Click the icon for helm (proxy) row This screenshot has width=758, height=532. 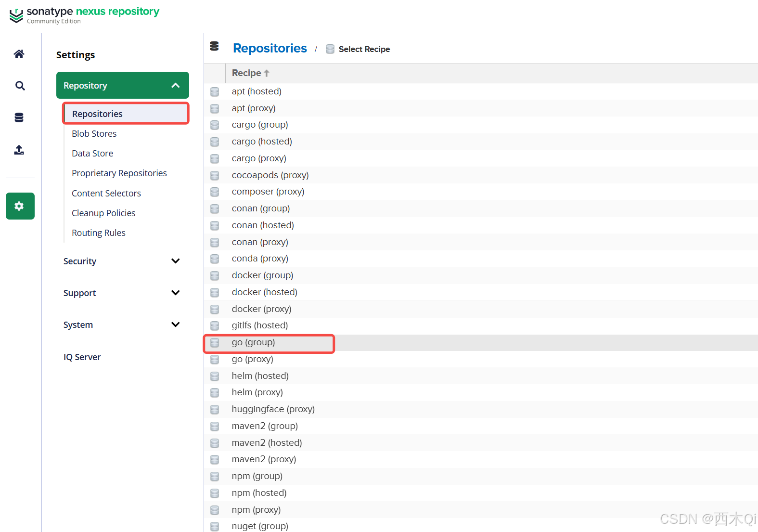pyautogui.click(x=215, y=392)
